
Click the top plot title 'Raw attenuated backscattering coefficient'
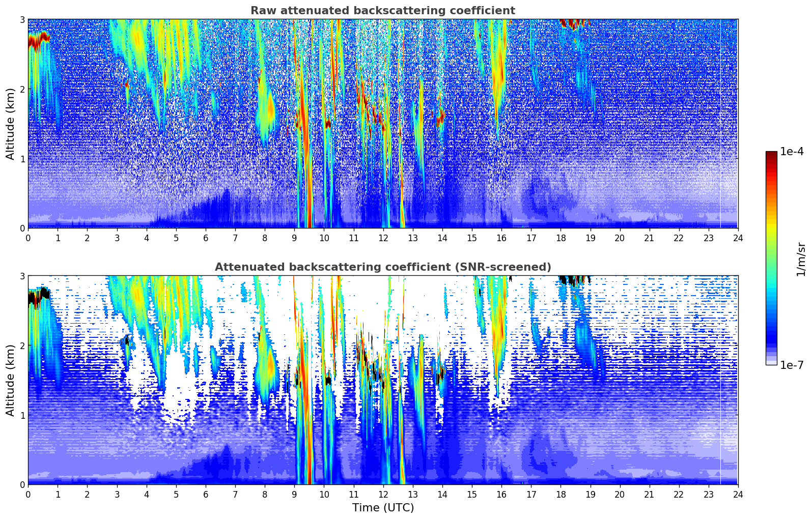coord(383,11)
